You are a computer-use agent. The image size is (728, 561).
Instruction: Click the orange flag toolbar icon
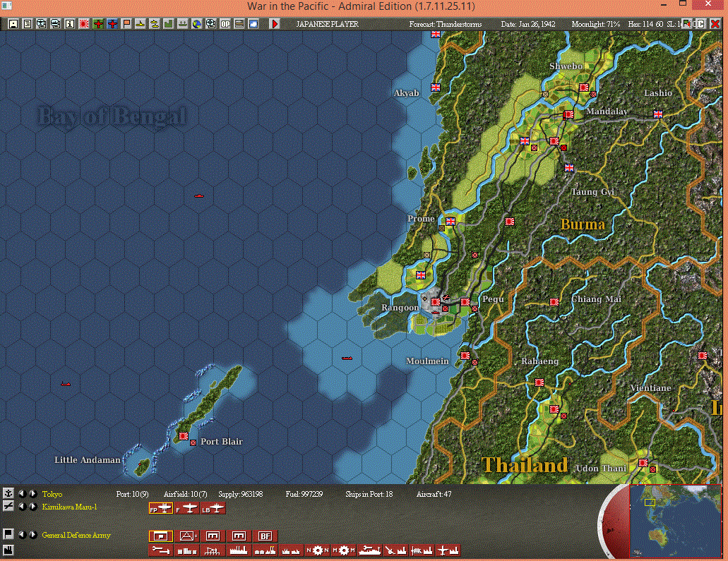(126, 24)
